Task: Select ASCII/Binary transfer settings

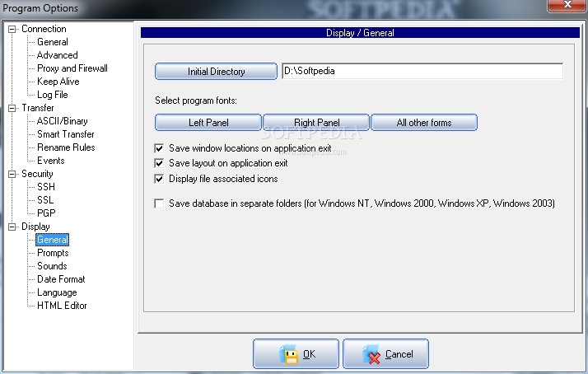Action: [63, 121]
